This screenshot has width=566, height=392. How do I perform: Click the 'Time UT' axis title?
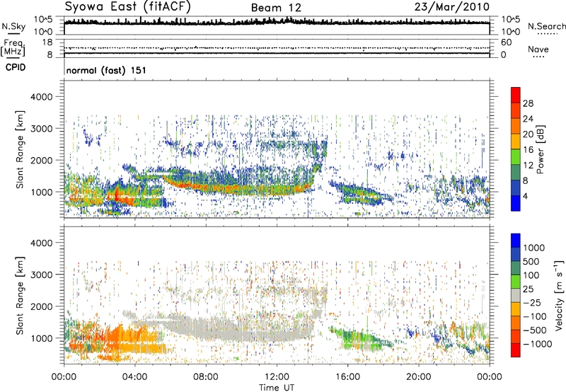click(277, 388)
